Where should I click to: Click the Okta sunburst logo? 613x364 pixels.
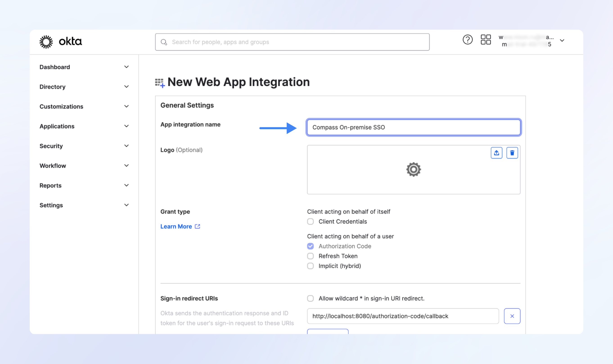pyautogui.click(x=46, y=42)
